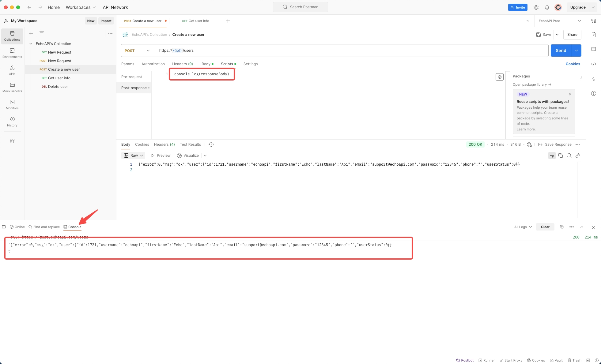Open Mock servers in the sidebar
Image resolution: width=601 pixels, height=364 pixels.
[12, 88]
